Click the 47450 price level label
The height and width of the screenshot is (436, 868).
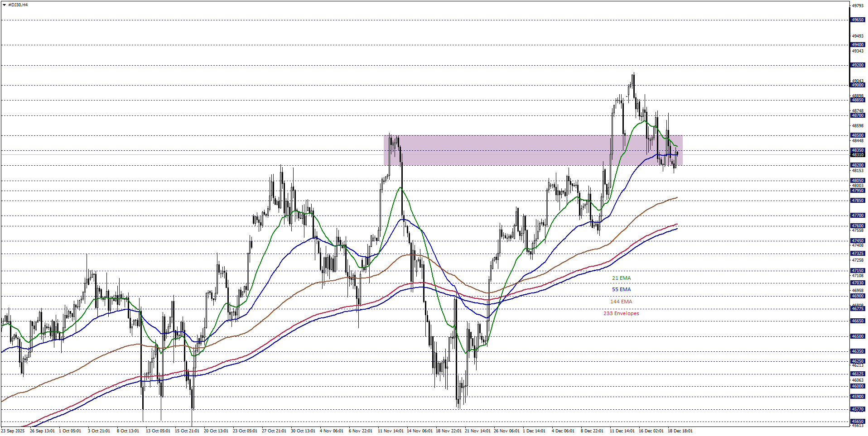click(858, 241)
